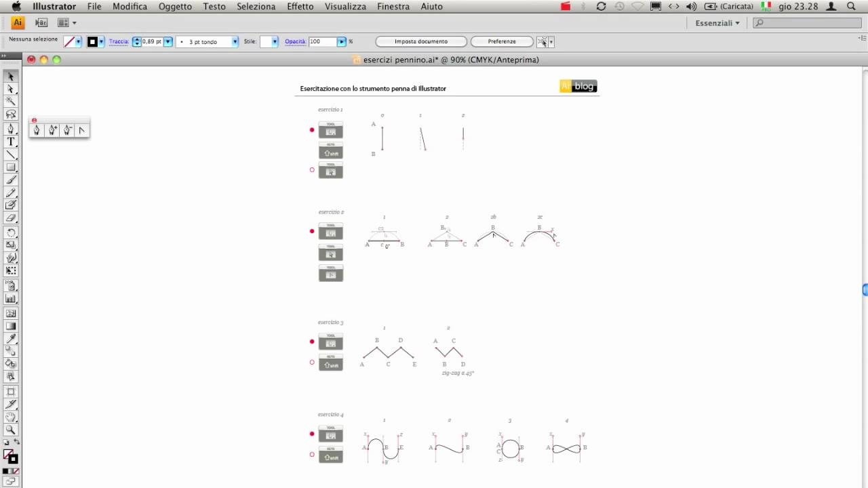
Task: Open the Stile graphic style dropdown
Action: point(274,42)
